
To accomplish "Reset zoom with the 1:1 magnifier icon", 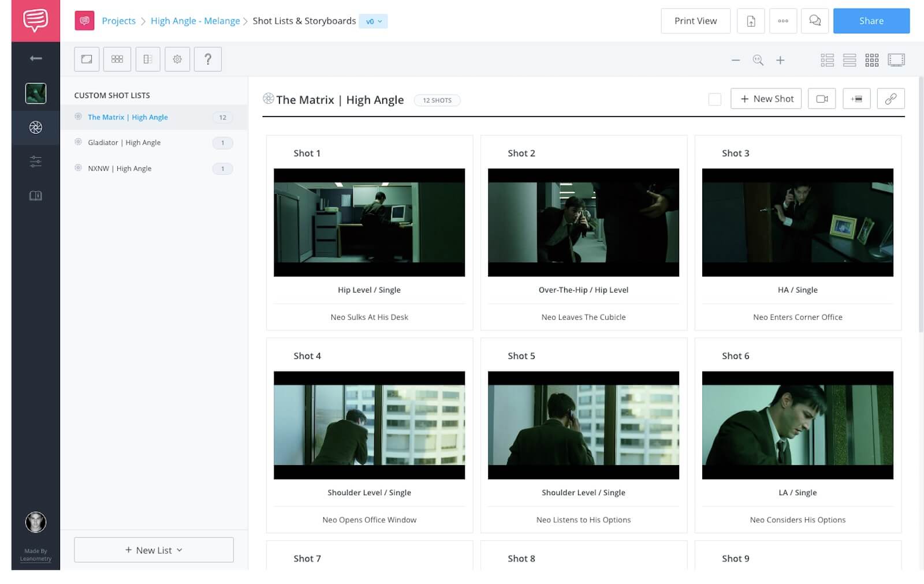I will (x=758, y=59).
